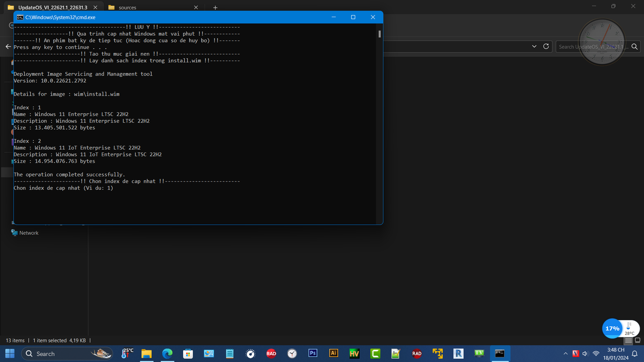
Task: Restore down the File Explorer window
Action: click(x=613, y=6)
